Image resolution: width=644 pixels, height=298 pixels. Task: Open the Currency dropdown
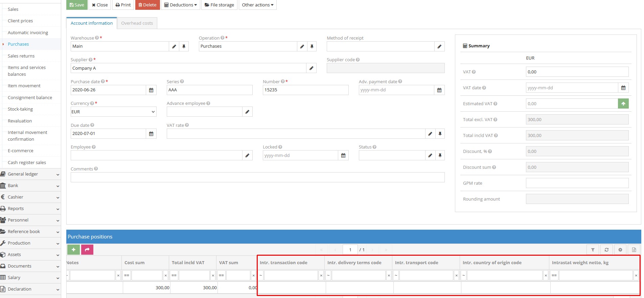tap(113, 112)
